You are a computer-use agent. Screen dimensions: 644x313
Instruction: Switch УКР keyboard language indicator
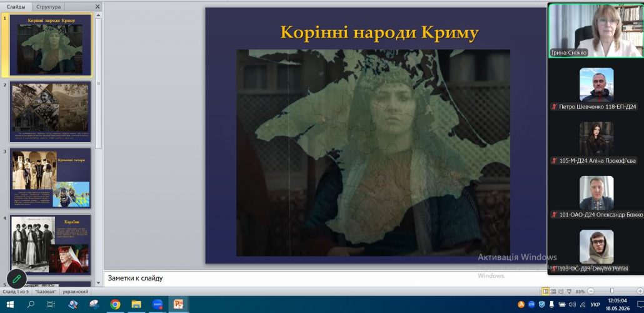(595, 305)
